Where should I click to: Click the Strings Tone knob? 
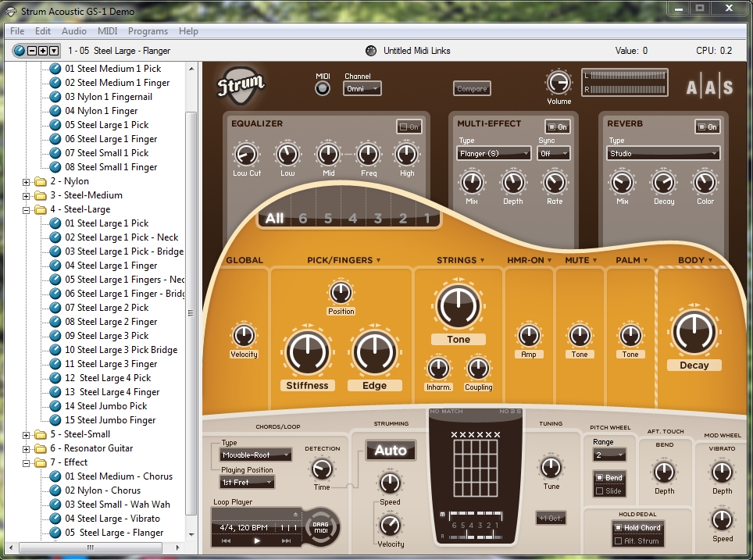click(459, 305)
